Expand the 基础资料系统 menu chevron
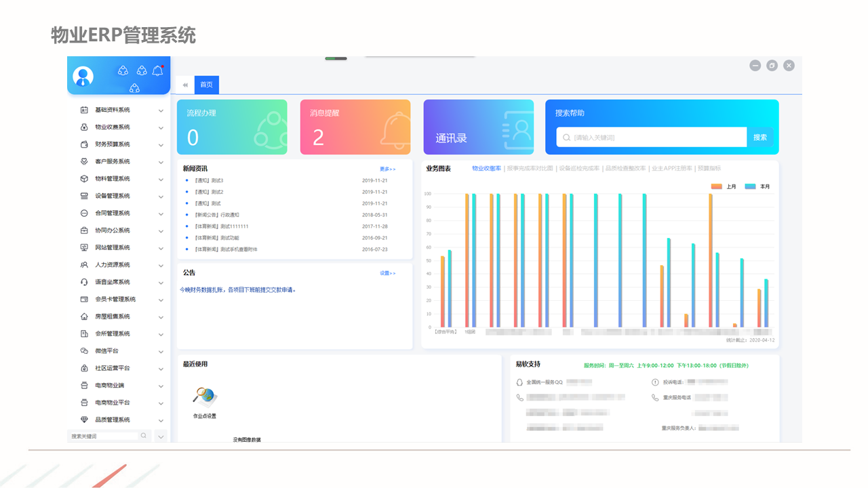The image size is (868, 488). [161, 110]
